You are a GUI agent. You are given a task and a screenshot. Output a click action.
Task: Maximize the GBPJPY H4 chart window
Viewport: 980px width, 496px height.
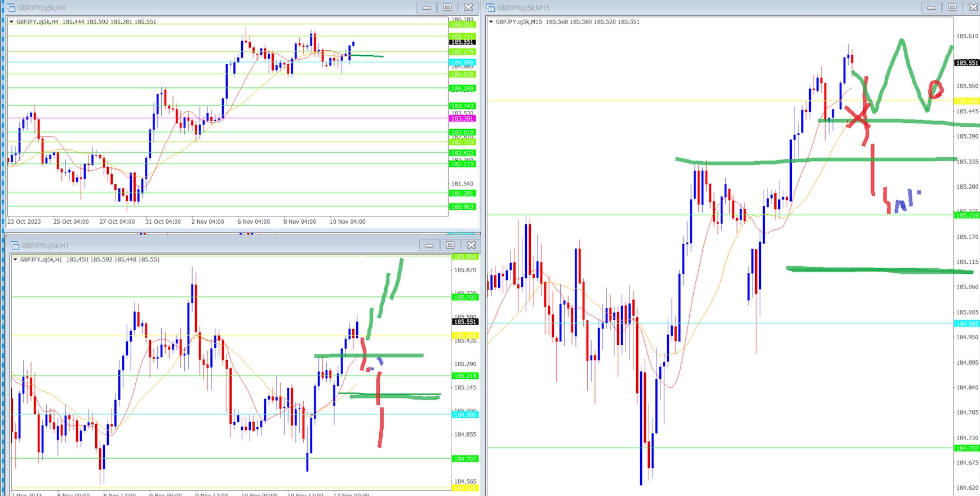point(447,7)
